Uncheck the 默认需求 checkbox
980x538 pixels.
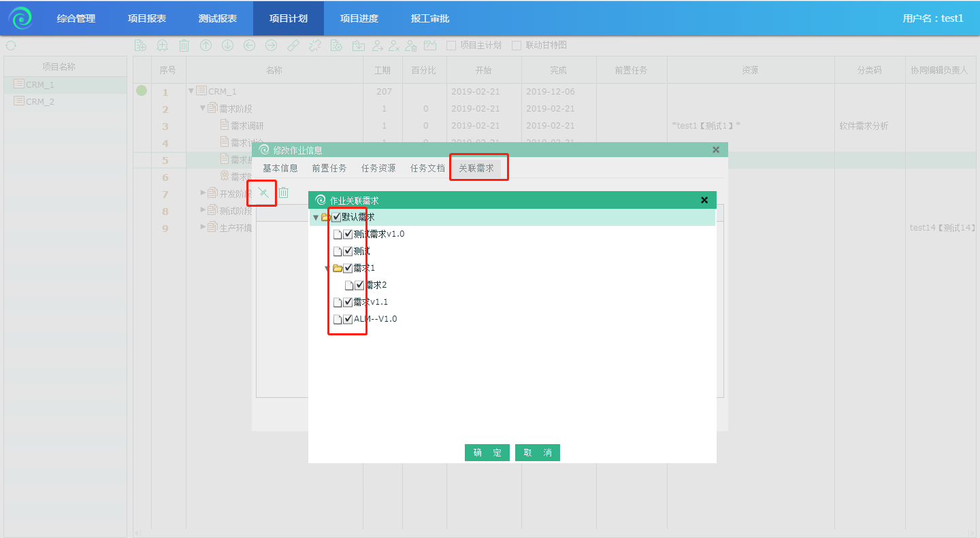pyautogui.click(x=336, y=217)
